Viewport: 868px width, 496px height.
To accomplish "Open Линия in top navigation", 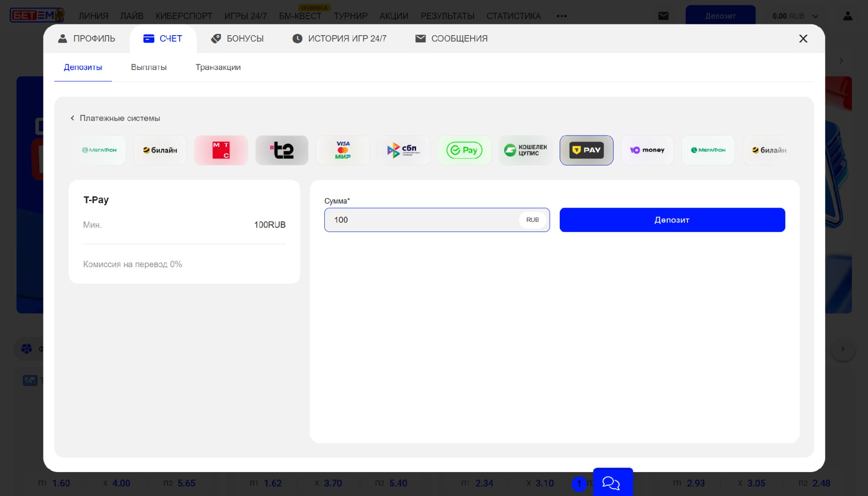I will (x=93, y=16).
